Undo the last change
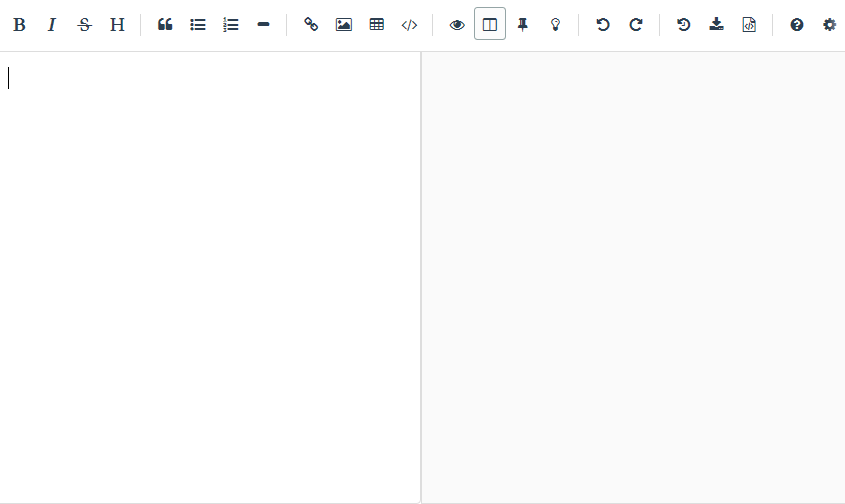The height and width of the screenshot is (504, 845). coord(603,25)
